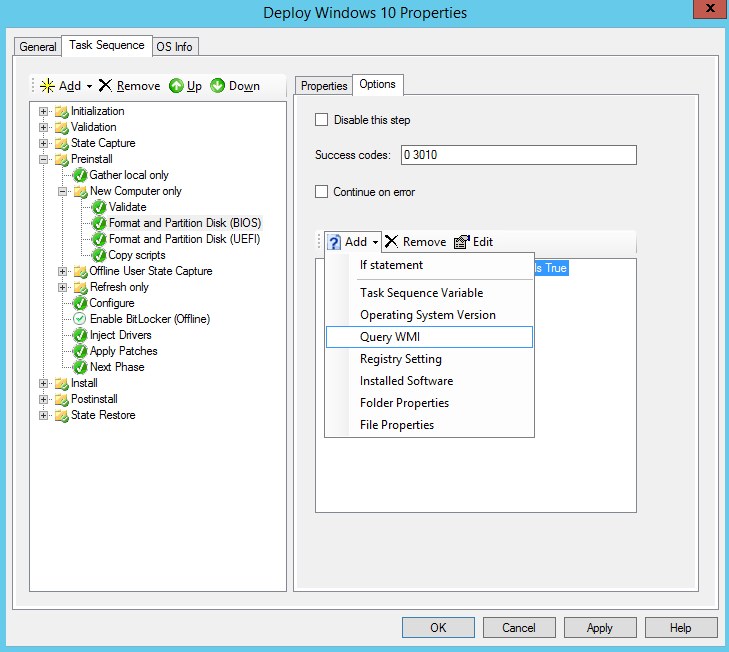Select Format and Partition Disk (BIOS) step

185,223
